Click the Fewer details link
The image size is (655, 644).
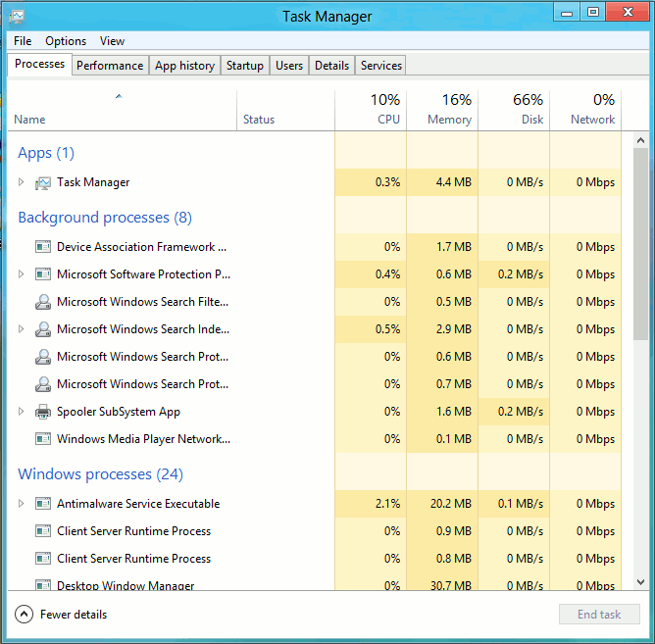[74, 615]
